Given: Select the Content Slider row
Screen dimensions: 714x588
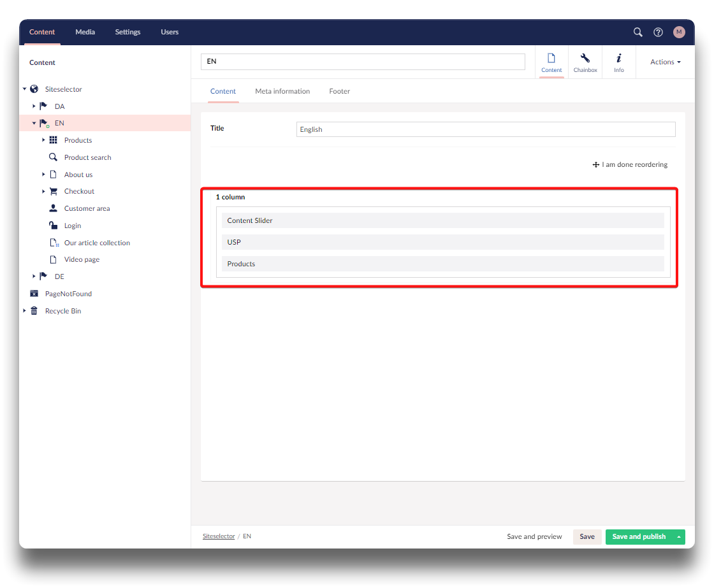Looking at the screenshot, I should click(442, 220).
